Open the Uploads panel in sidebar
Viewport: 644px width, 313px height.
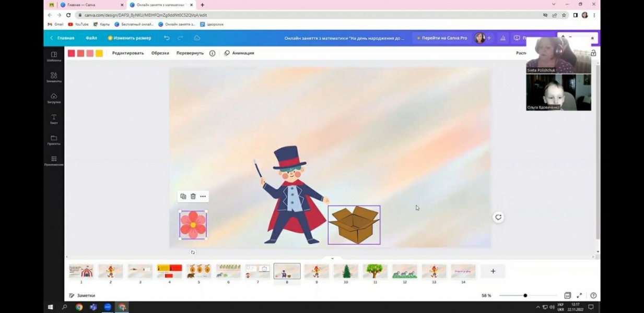[x=54, y=98]
